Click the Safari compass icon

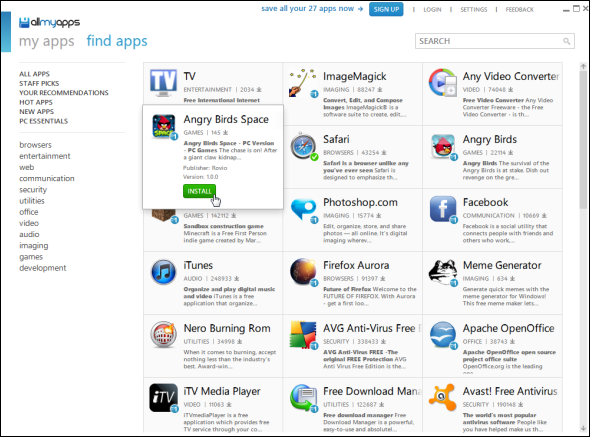(x=303, y=146)
